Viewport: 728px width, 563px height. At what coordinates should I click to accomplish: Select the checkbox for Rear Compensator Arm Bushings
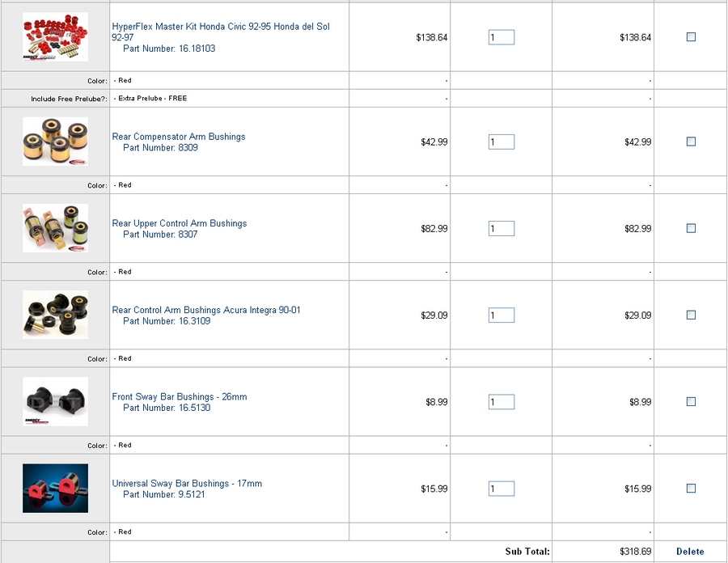pyautogui.click(x=691, y=141)
